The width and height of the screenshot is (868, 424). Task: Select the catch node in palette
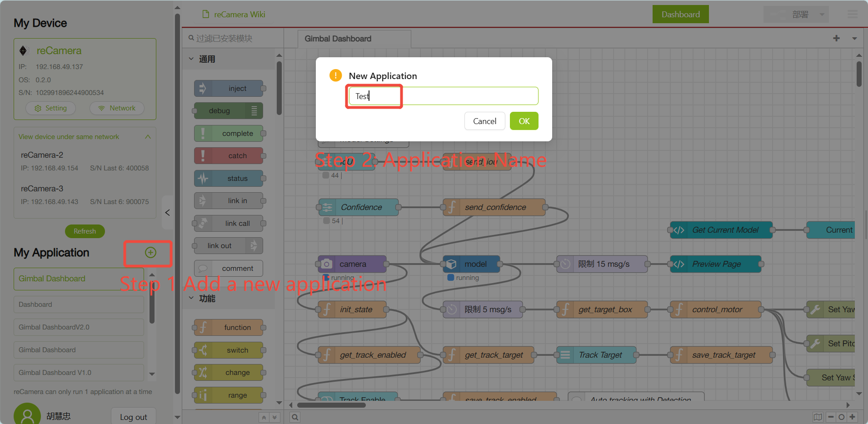point(229,155)
